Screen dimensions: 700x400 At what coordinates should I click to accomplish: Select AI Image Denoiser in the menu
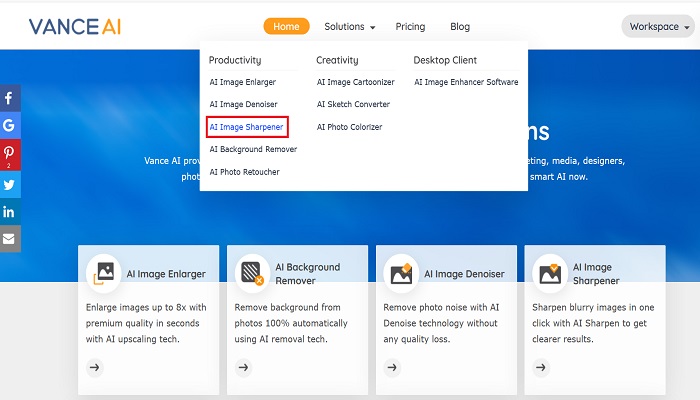coord(244,104)
